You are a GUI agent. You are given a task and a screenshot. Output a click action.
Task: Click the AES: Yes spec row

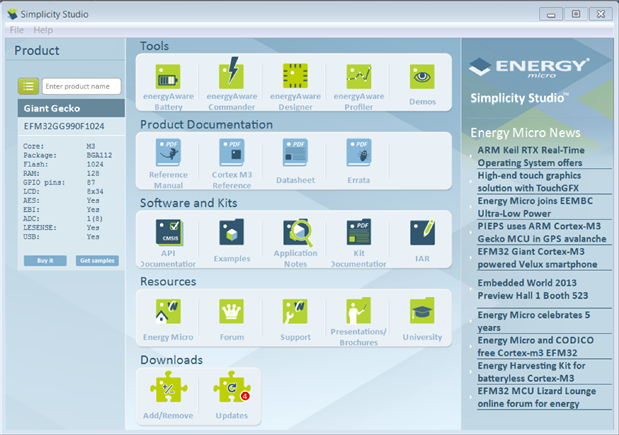click(61, 201)
